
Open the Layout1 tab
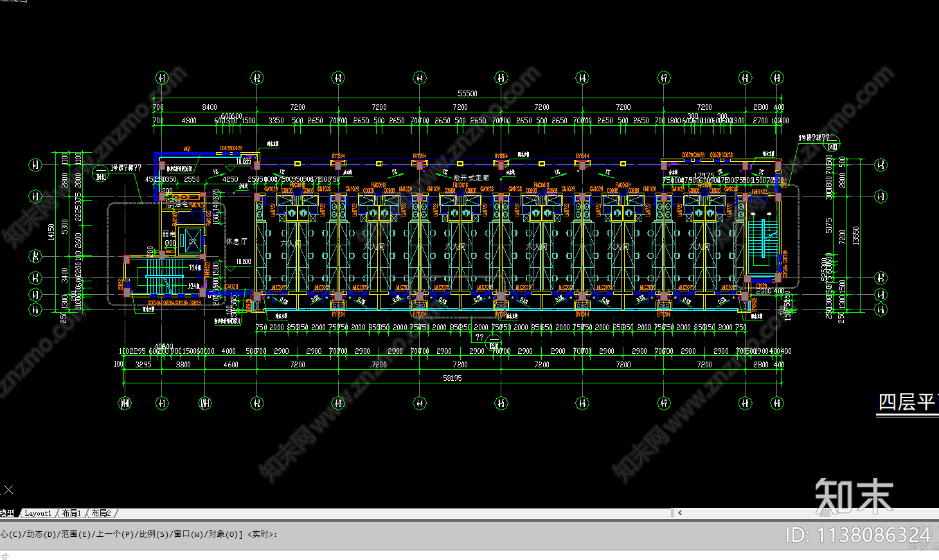(x=38, y=513)
